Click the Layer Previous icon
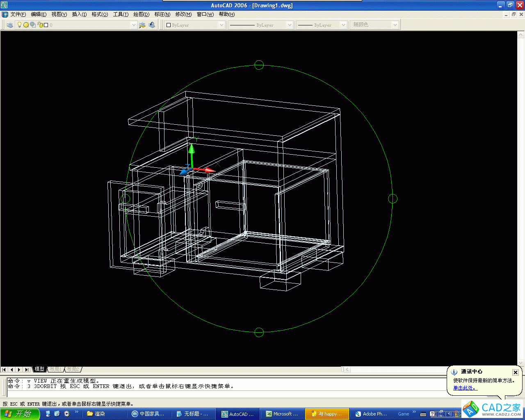The height and width of the screenshot is (420, 525). point(152,25)
